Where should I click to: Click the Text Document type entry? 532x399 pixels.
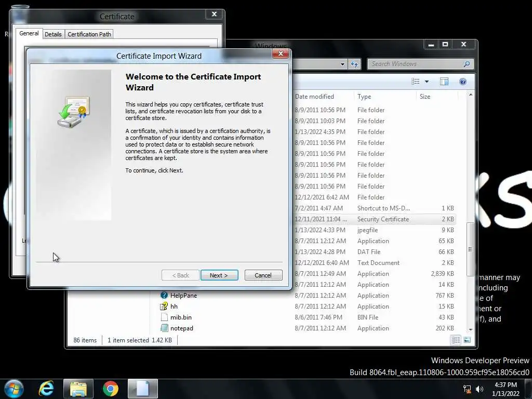(378, 262)
